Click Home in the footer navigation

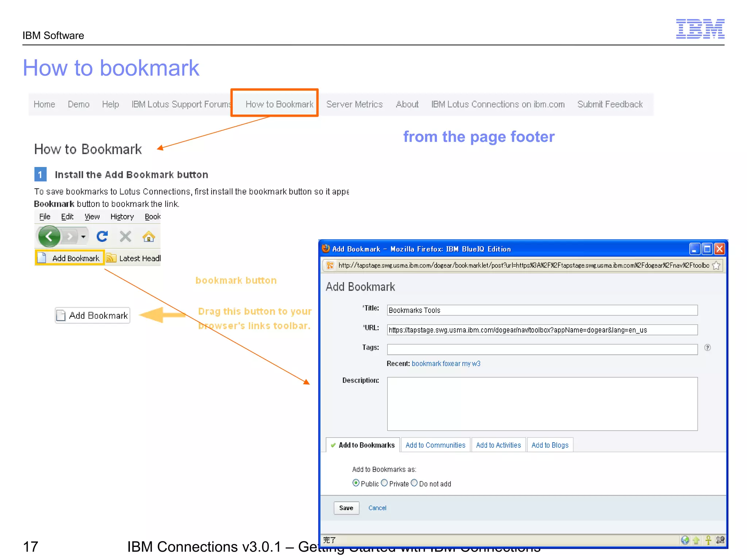(x=44, y=104)
